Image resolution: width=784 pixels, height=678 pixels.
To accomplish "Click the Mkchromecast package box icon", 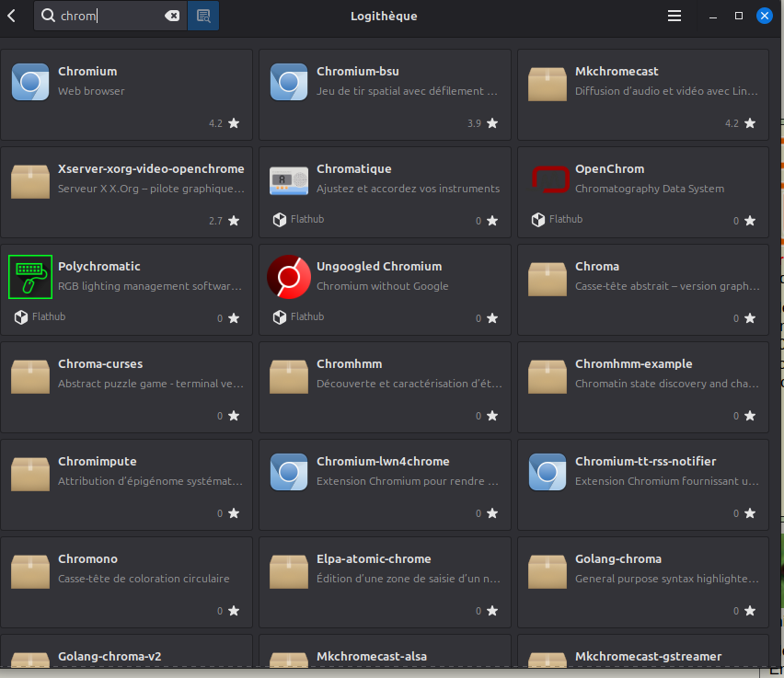I will [x=548, y=81].
